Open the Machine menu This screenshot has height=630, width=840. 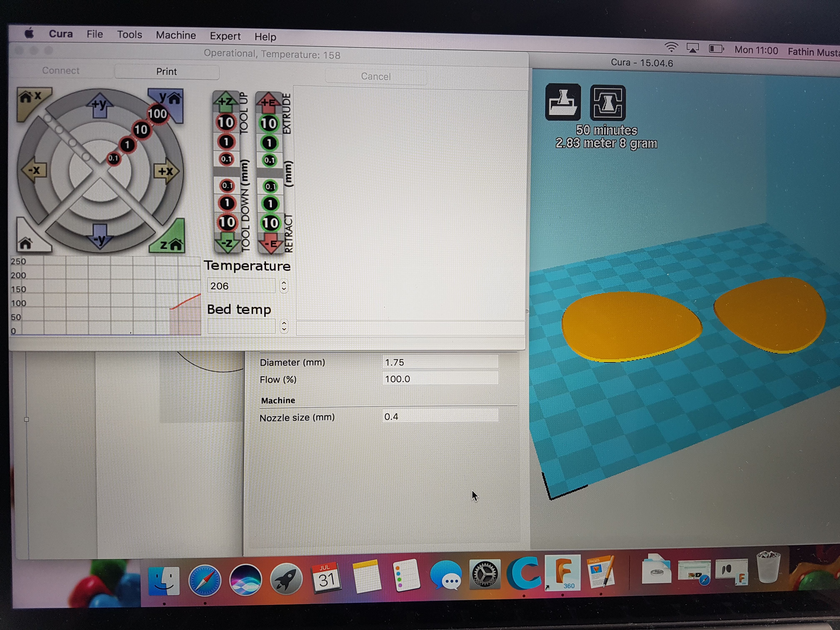click(176, 35)
